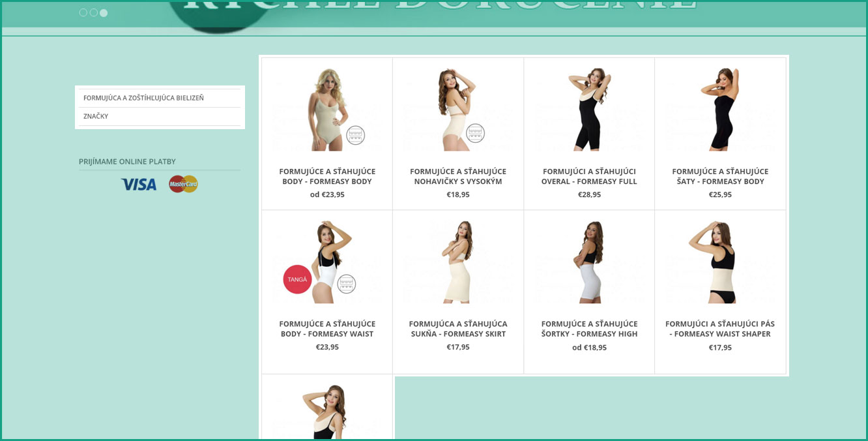Viewport: 868px width, 441px height.
Task: Click the MasterCard payment logo
Action: click(183, 184)
